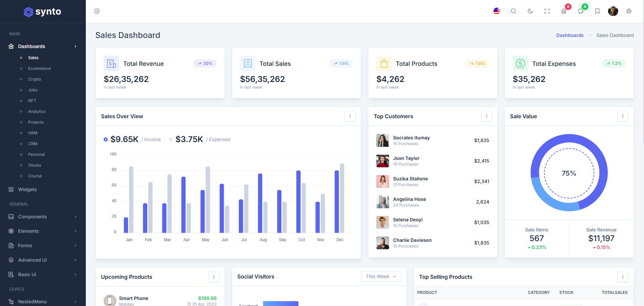Select Sales in the sidebar
This screenshot has width=644, height=306.
[x=33, y=58]
